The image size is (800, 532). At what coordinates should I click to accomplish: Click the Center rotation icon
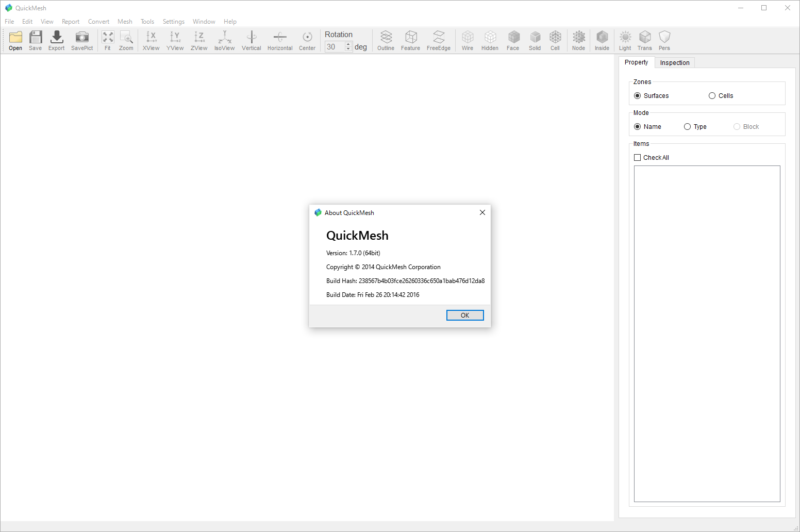point(307,41)
